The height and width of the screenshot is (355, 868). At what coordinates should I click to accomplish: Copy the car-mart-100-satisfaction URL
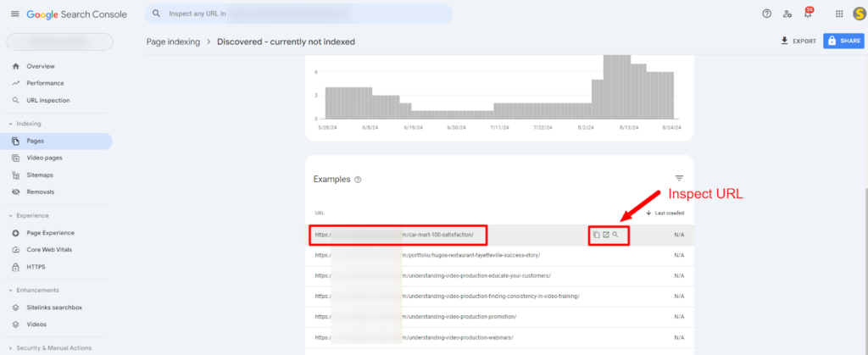(x=596, y=235)
